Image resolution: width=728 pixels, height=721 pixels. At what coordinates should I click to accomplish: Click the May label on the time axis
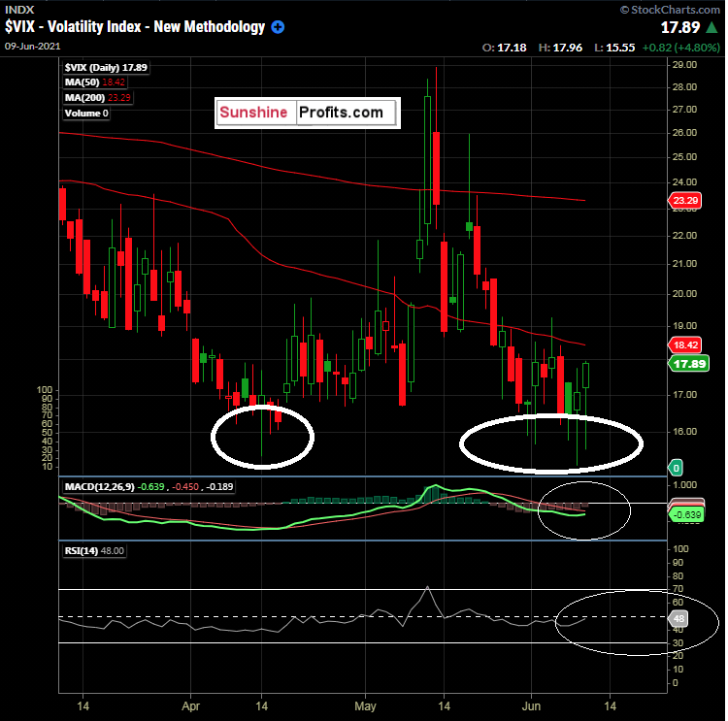click(x=365, y=706)
